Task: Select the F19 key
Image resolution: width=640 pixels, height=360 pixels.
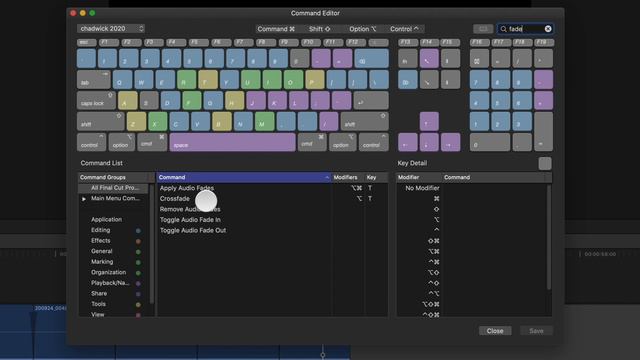Action: [x=543, y=42]
